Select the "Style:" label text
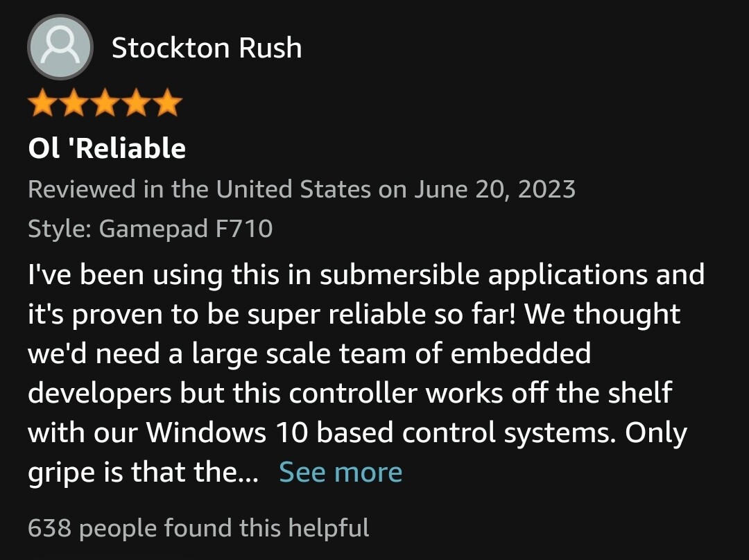The width and height of the screenshot is (749, 560). point(60,228)
